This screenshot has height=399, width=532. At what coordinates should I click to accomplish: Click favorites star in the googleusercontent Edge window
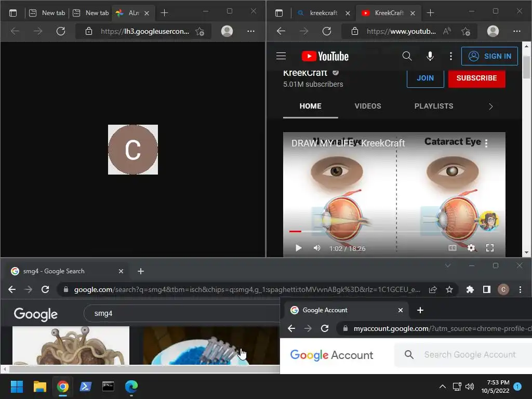point(200,32)
